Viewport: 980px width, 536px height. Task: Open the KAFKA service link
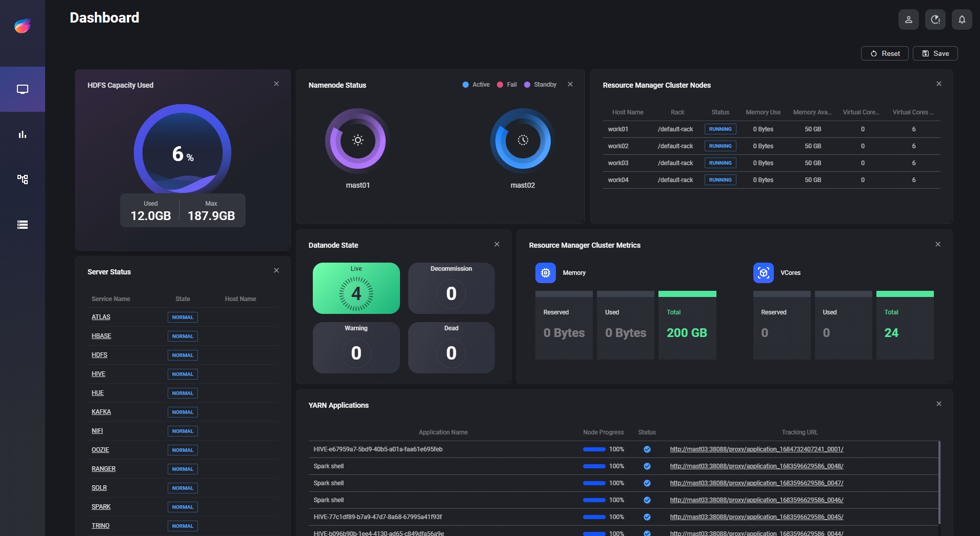click(x=101, y=412)
